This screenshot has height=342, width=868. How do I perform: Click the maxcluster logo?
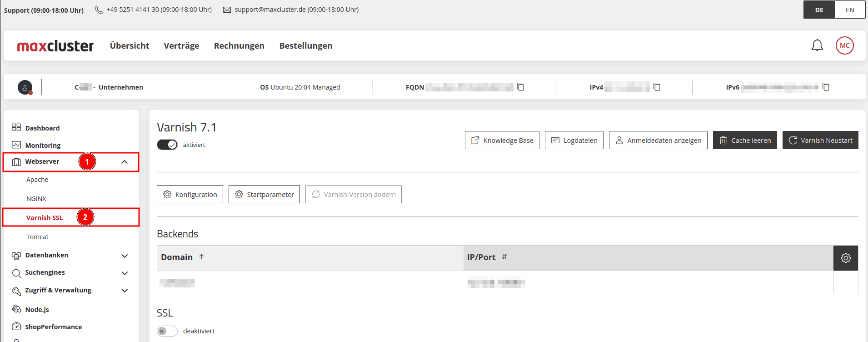(55, 46)
